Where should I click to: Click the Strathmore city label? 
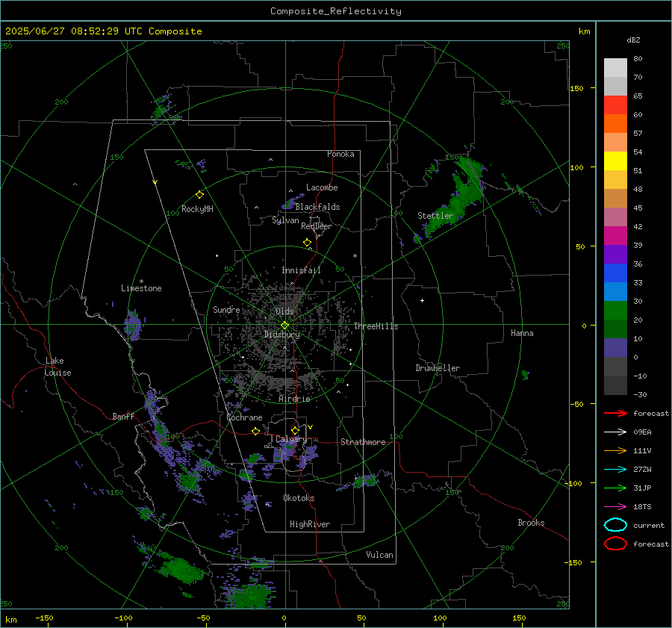click(x=363, y=442)
